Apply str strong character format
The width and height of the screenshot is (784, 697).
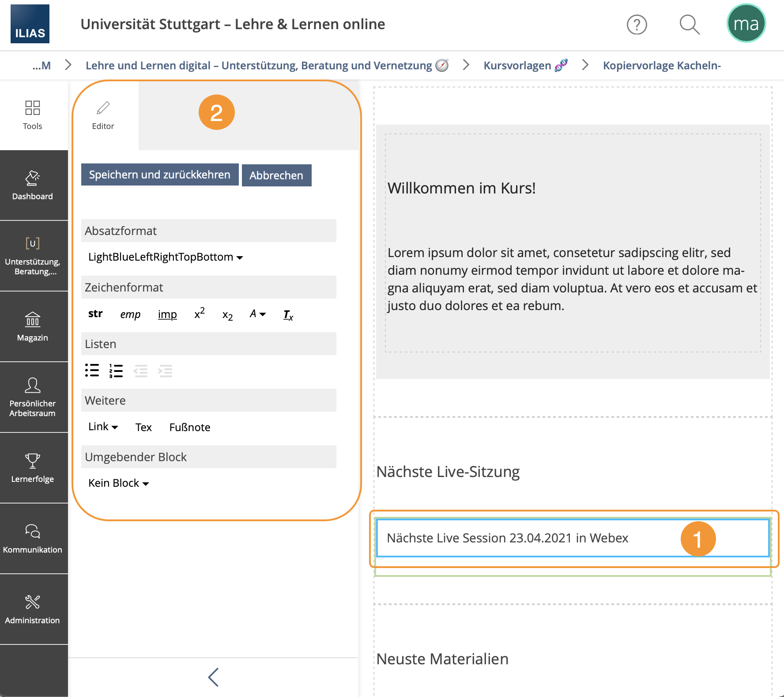point(95,314)
